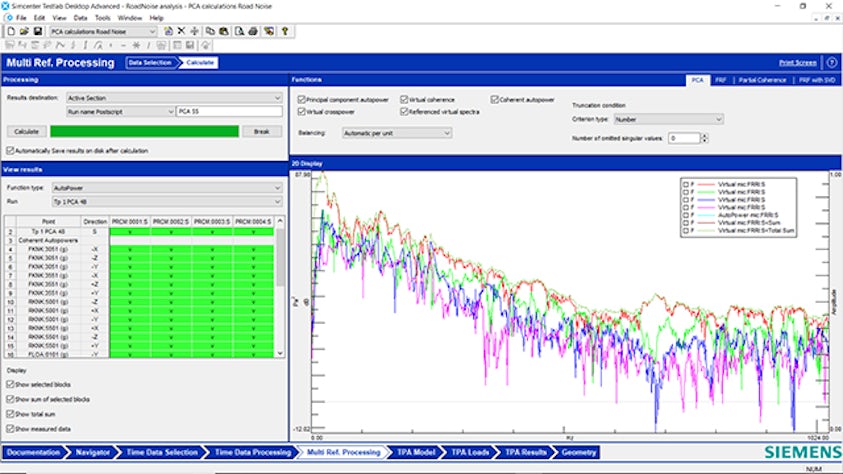Toggle Show total sum checkbox
Screen dimensions: 843x474
coord(10,414)
